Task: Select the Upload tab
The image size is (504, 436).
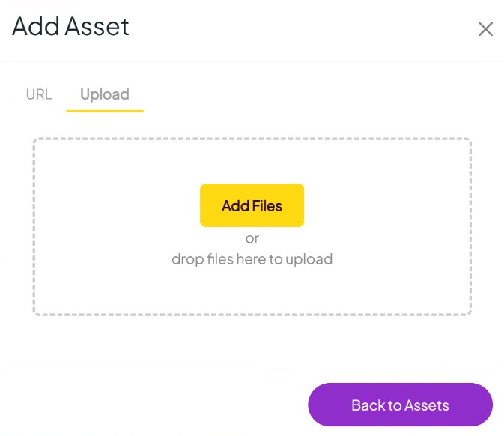Action: pyautogui.click(x=105, y=94)
